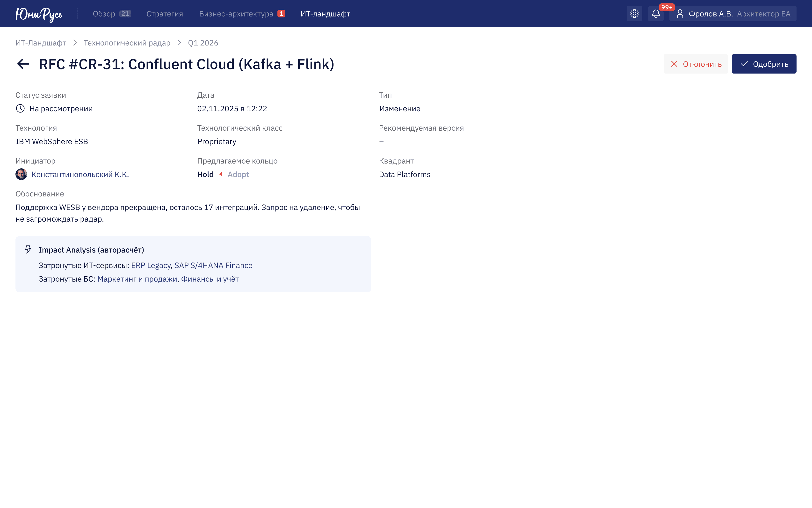Click the Изменение type value
812x508 pixels.
tap(400, 109)
